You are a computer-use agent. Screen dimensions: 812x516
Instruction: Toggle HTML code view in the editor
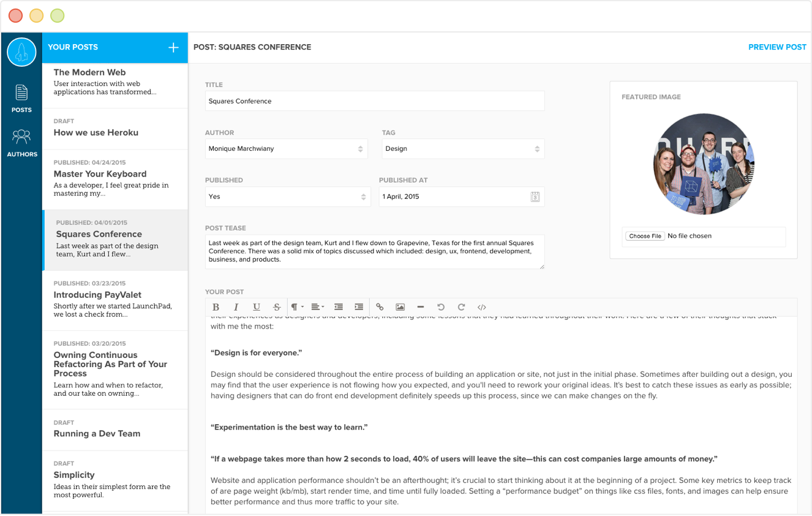(x=482, y=307)
